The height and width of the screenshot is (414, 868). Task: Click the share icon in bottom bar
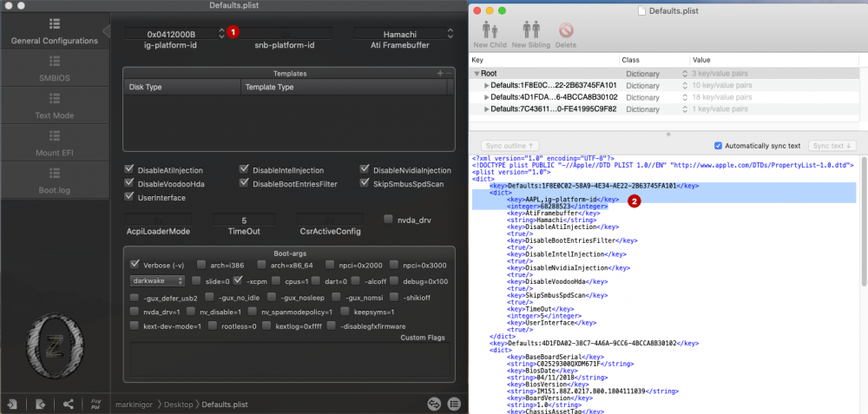pyautogui.click(x=68, y=404)
